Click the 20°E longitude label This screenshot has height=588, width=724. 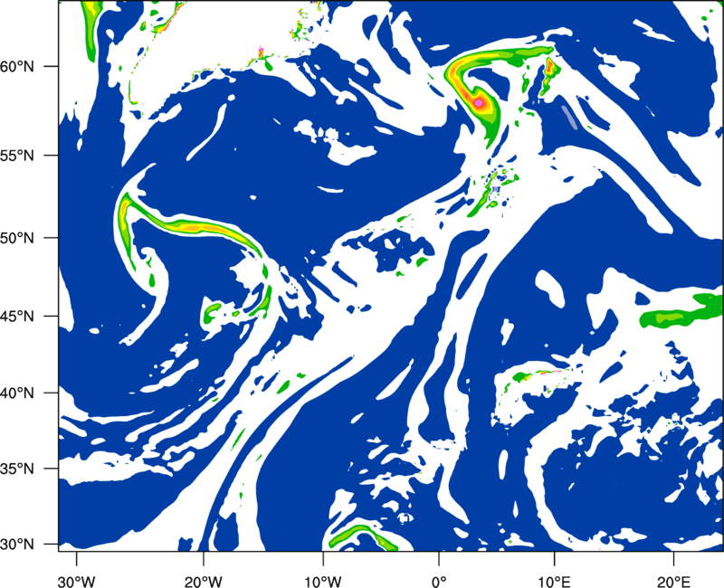(x=673, y=582)
